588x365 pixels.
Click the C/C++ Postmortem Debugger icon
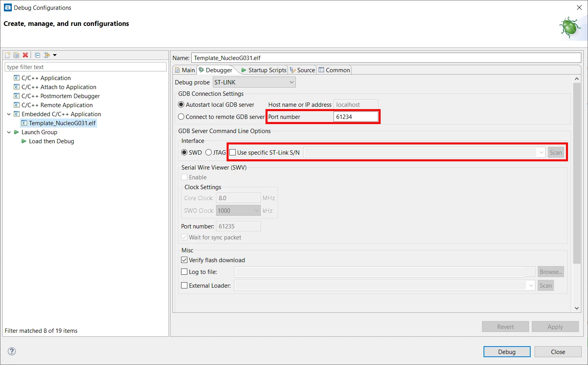click(16, 96)
